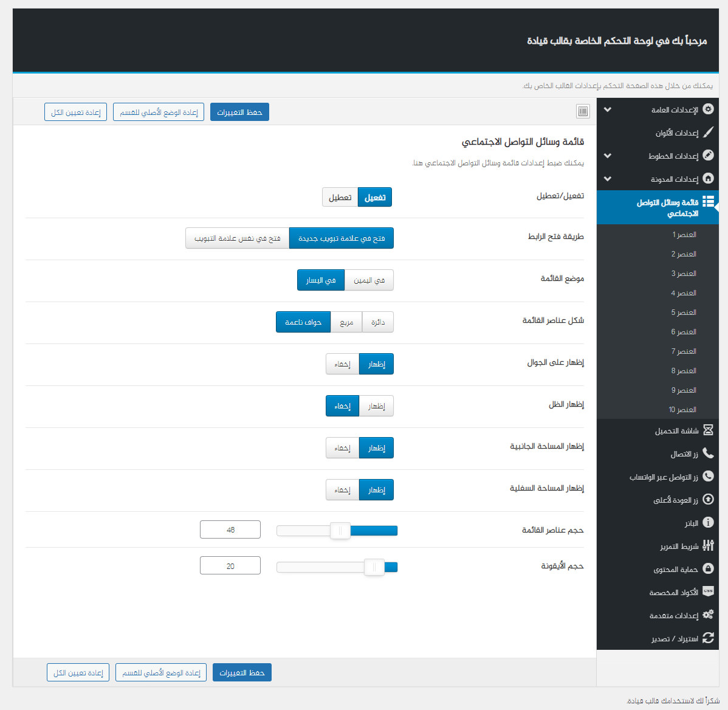Open العنصر 4 submenu item
This screenshot has width=728, height=710.
[x=684, y=293]
